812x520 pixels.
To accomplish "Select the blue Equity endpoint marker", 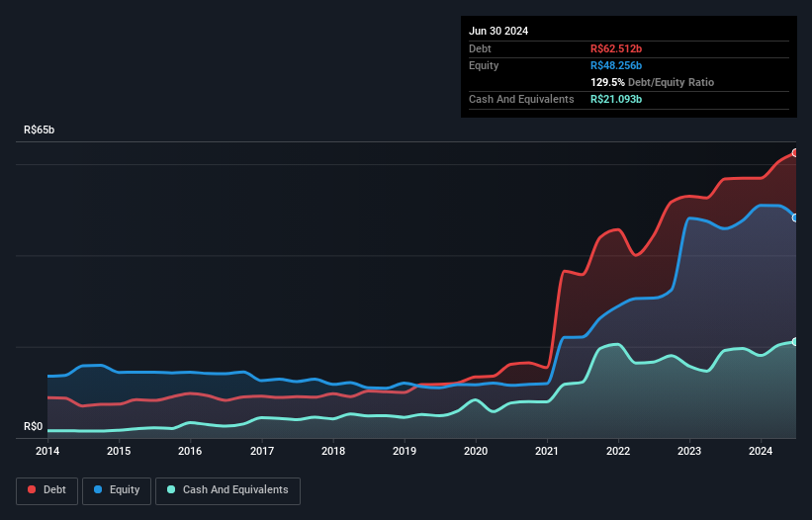I will (x=796, y=217).
